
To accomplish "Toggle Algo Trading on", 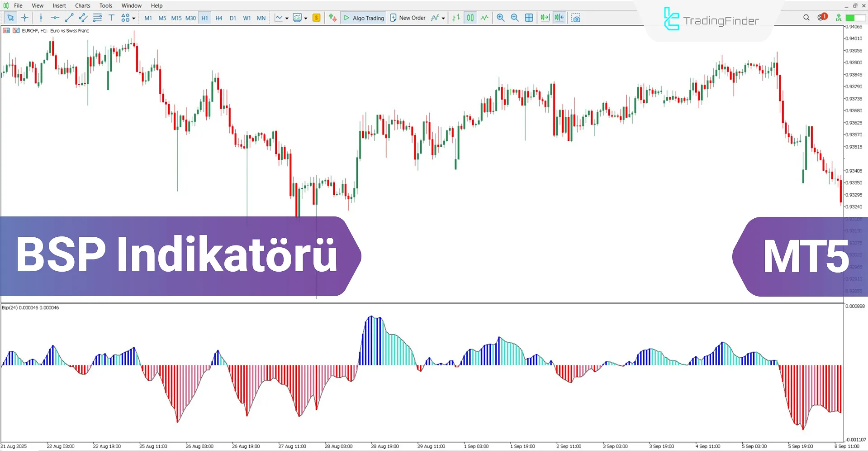I will [363, 18].
